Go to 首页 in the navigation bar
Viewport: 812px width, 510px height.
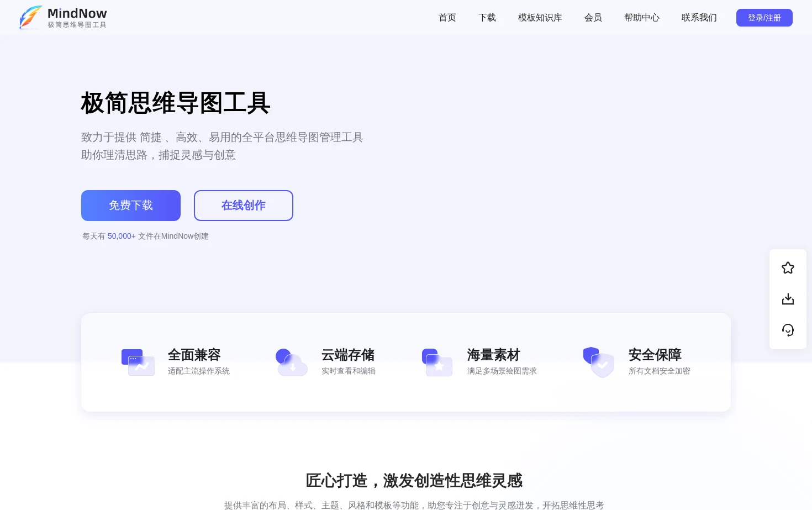click(447, 18)
